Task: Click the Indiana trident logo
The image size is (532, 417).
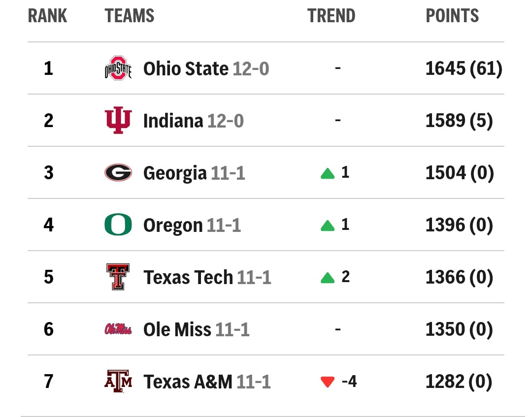Action: [x=118, y=121]
